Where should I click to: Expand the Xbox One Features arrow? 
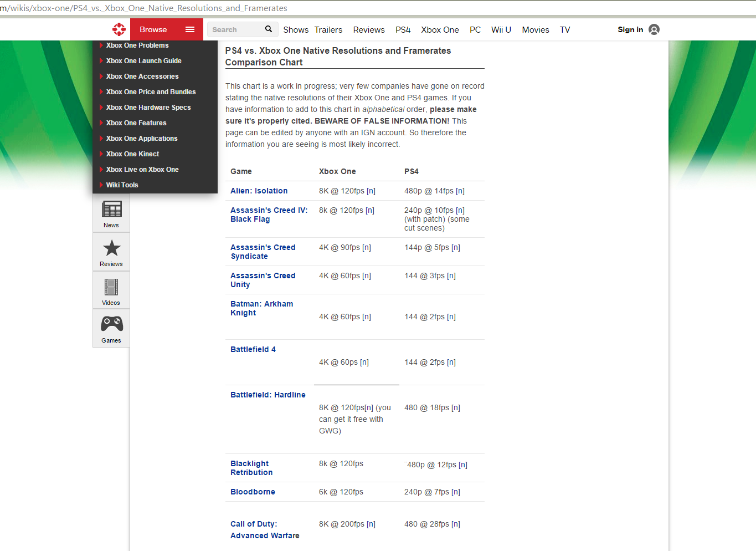coord(101,123)
